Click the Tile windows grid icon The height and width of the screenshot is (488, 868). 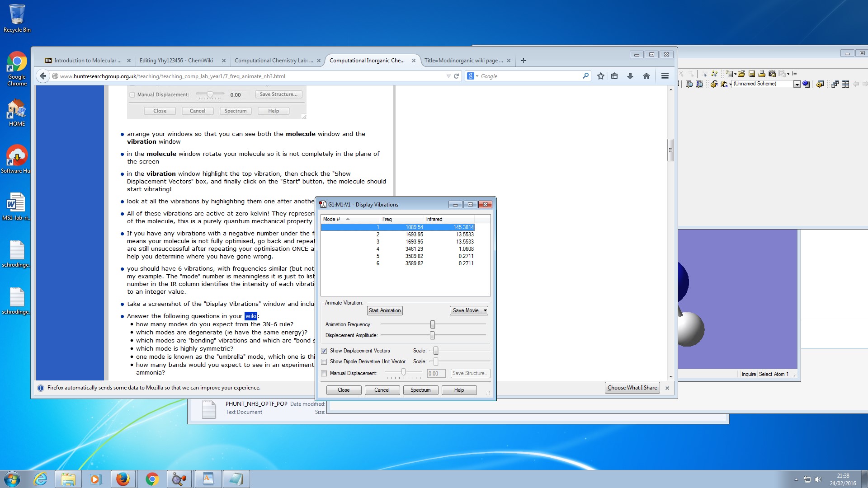(845, 84)
